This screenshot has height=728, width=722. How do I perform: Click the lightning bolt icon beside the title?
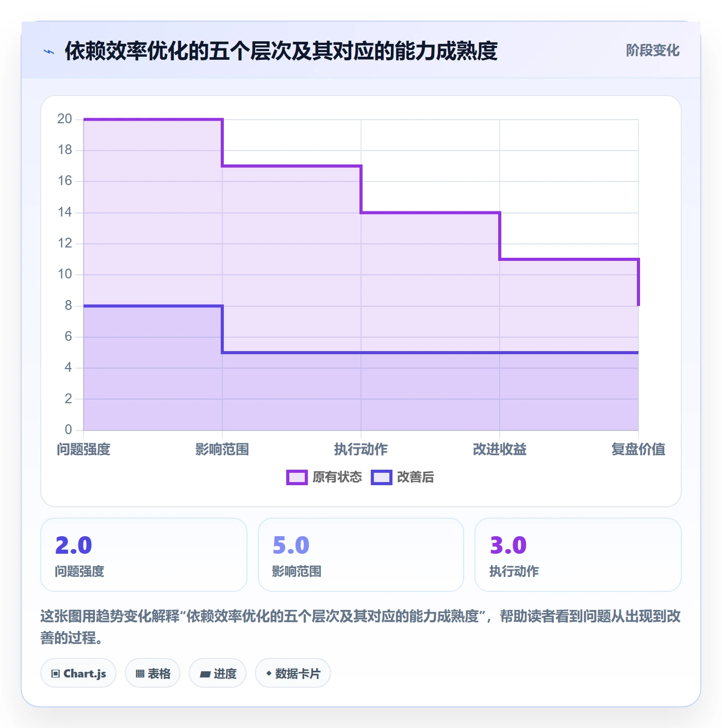tap(49, 52)
